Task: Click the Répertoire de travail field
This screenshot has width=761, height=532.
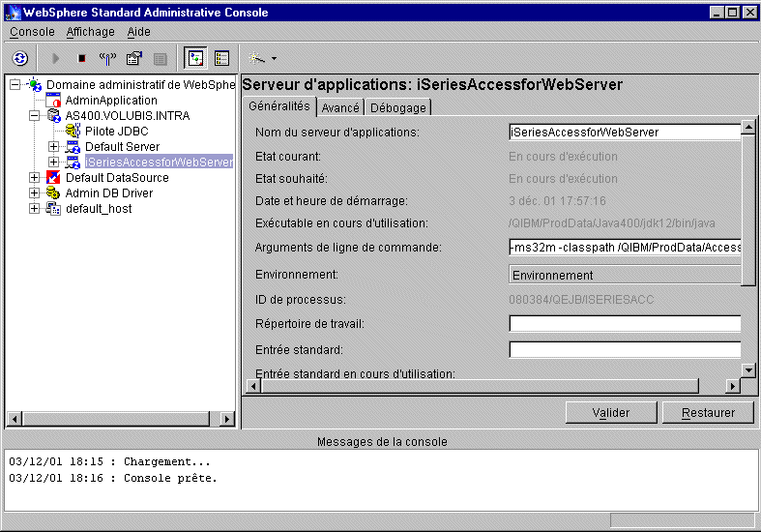Action: pyautogui.click(x=625, y=323)
